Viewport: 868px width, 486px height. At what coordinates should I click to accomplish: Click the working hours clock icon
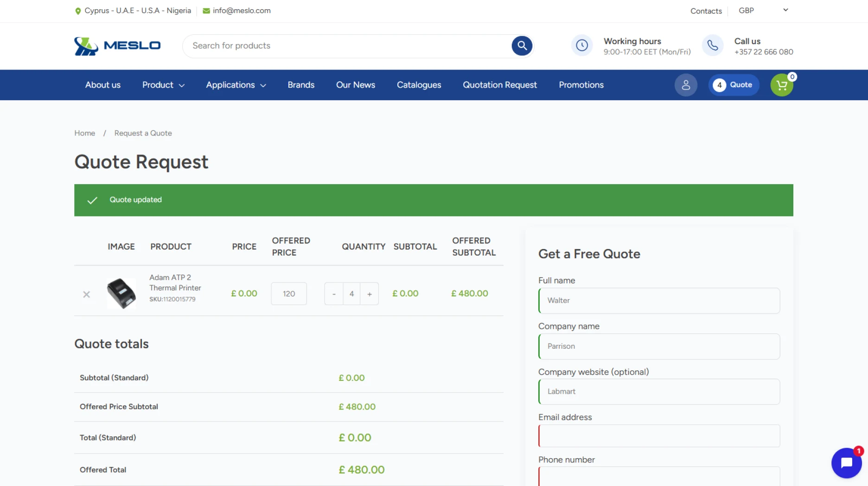[x=582, y=45]
